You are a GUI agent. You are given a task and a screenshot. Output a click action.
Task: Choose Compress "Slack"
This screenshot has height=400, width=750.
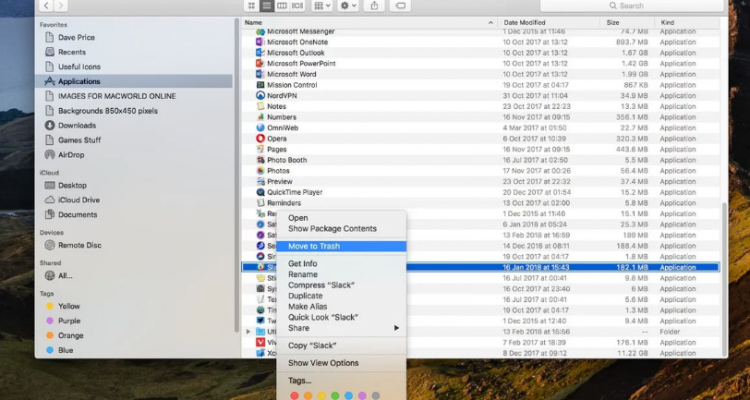[321, 285]
